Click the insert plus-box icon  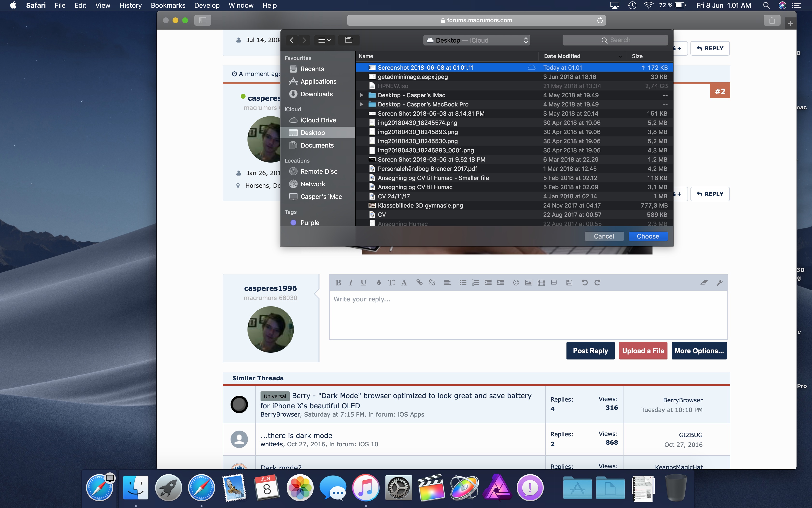point(554,283)
